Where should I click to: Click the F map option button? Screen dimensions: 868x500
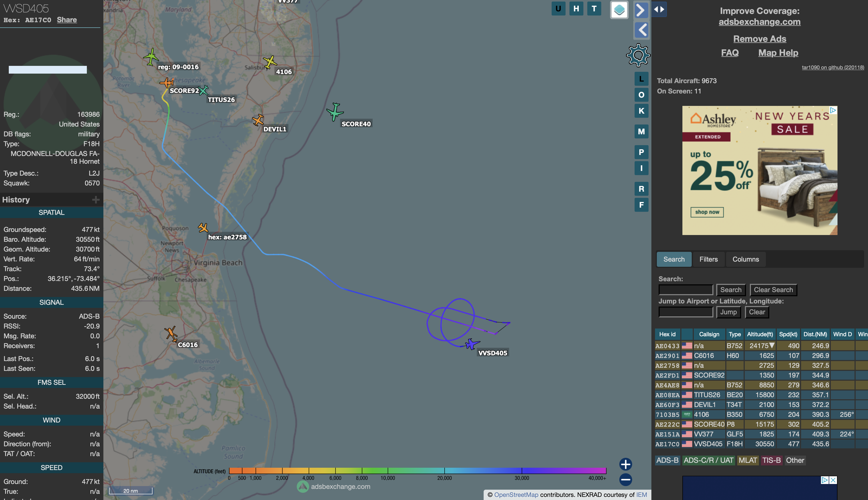641,205
